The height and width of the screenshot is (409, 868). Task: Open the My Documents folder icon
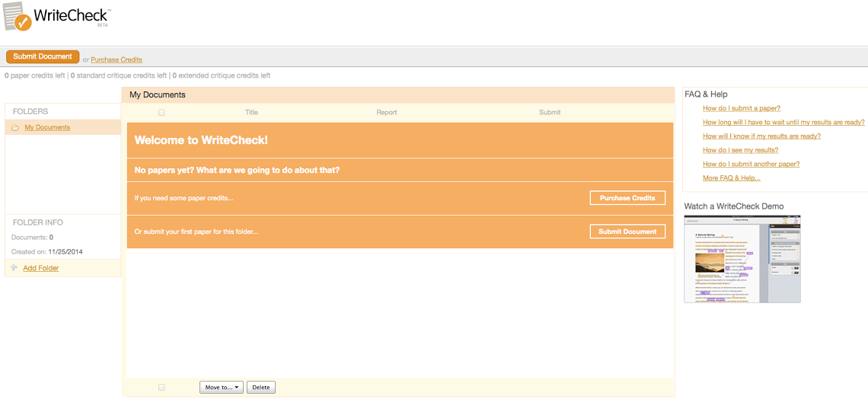tap(15, 128)
